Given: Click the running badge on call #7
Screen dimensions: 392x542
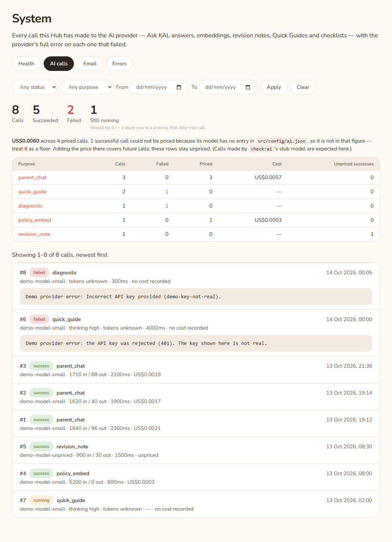Looking at the screenshot, I should click(x=41, y=501).
